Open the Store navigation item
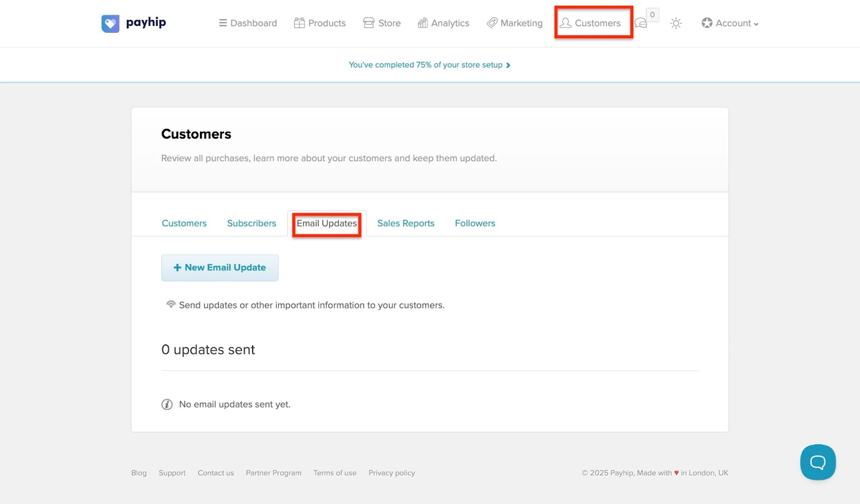Image resolution: width=860 pixels, height=504 pixels. [x=382, y=23]
